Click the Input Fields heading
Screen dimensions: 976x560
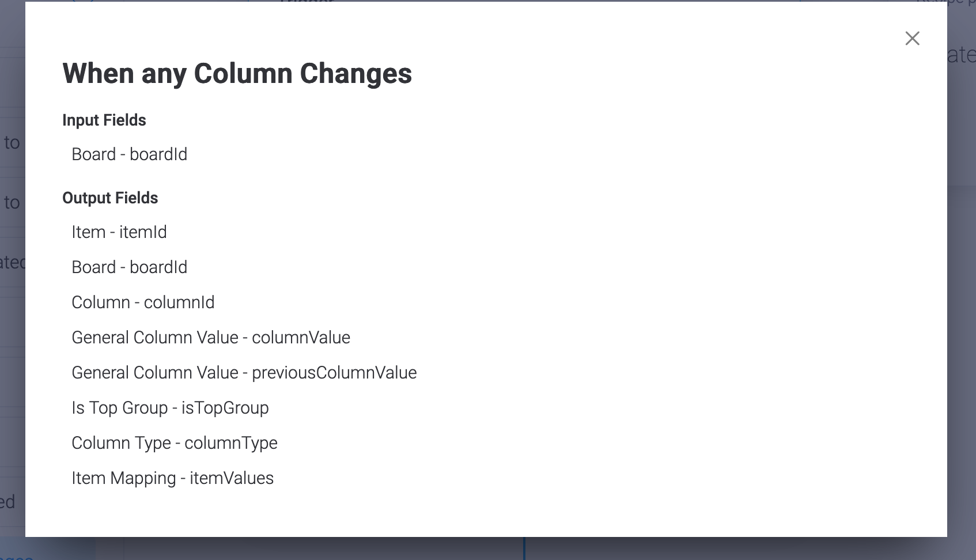click(x=104, y=120)
